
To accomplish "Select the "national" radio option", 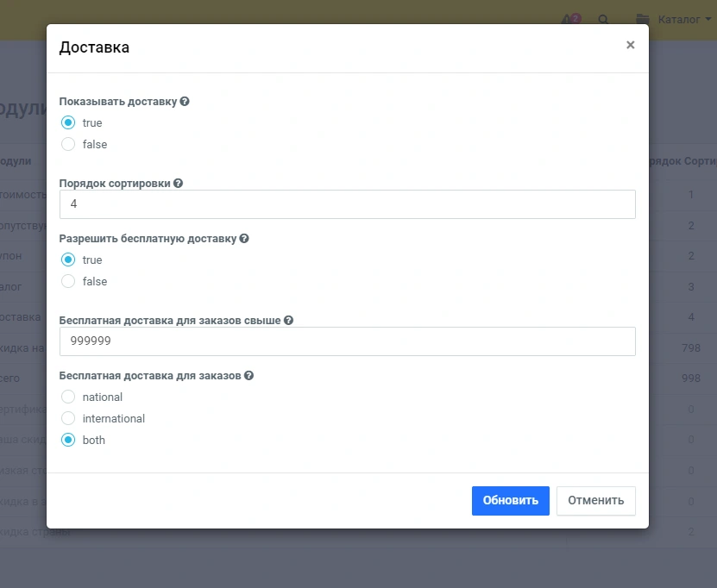I will click(69, 397).
